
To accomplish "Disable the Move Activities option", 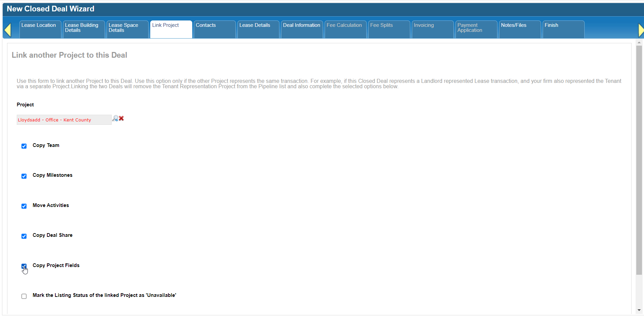I will click(x=24, y=206).
